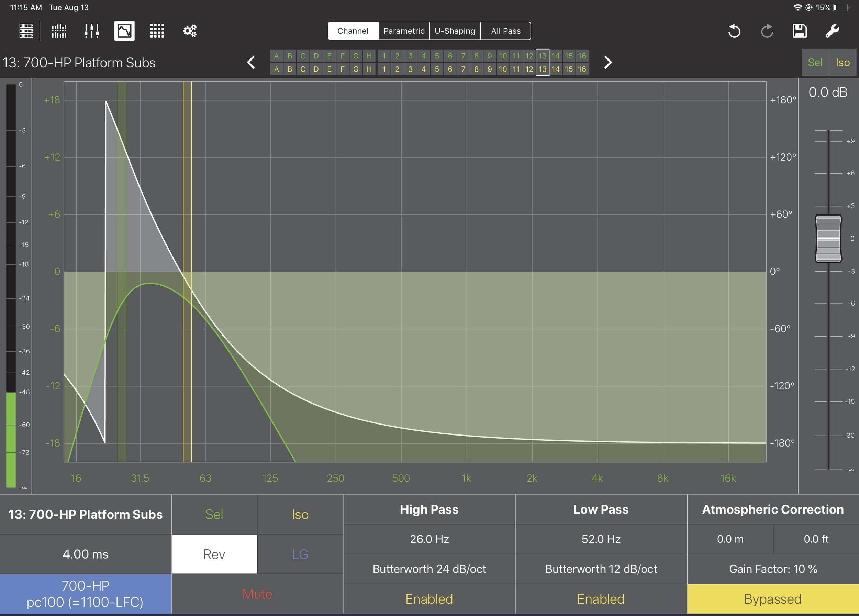Image resolution: width=859 pixels, height=616 pixels.
Task: Click the output gain fader knob
Action: click(828, 239)
